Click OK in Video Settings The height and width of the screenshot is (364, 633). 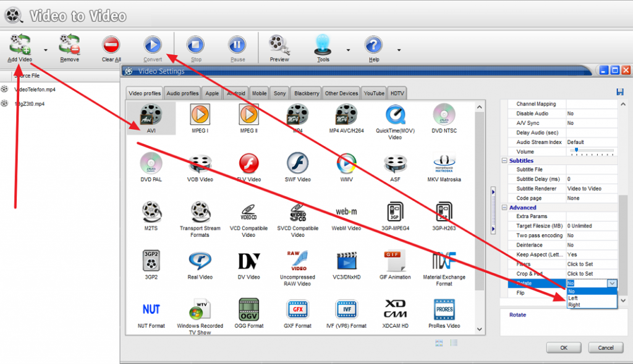tap(564, 347)
